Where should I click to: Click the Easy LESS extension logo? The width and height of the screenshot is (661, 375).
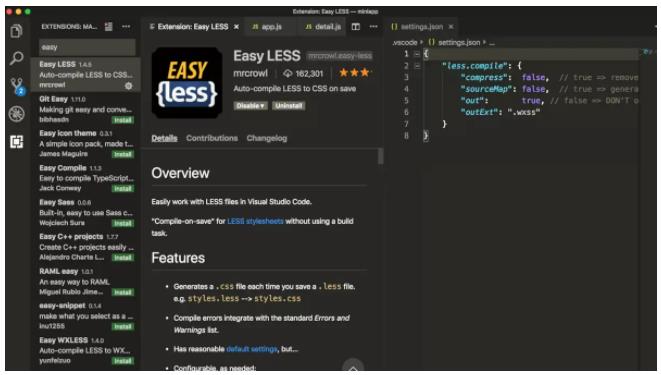(187, 83)
